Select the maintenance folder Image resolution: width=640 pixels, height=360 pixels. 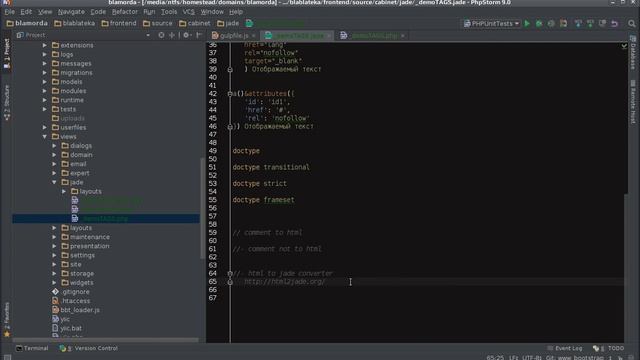(x=85, y=237)
